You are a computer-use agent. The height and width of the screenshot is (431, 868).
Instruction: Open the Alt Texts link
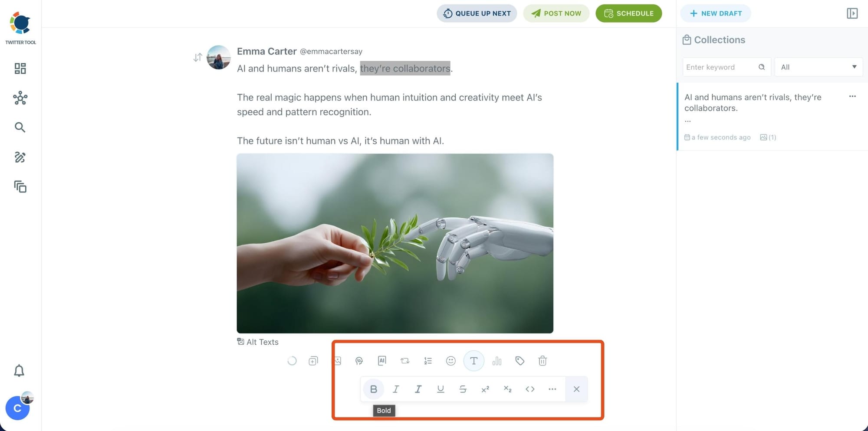click(258, 342)
